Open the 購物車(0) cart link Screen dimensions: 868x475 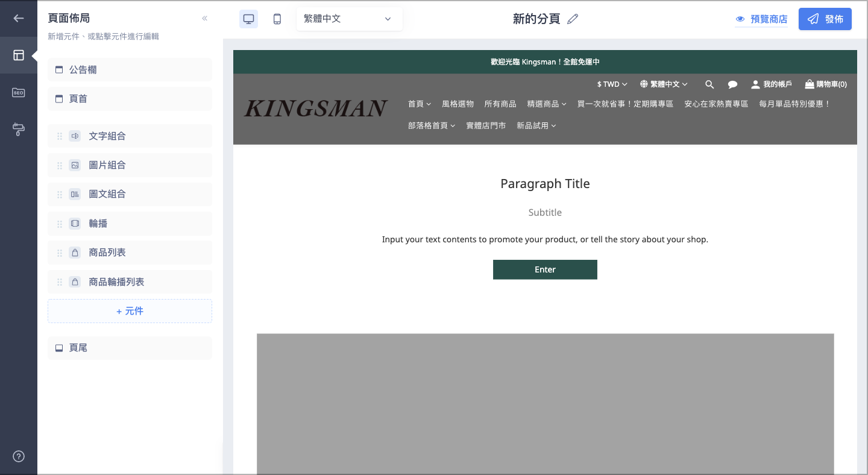tap(826, 84)
